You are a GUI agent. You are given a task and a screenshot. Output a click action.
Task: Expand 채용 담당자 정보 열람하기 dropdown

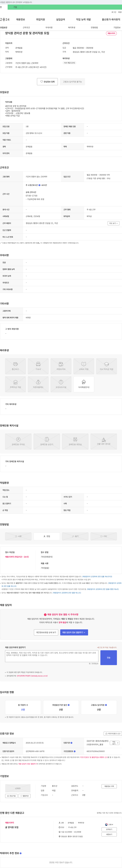coord(74,632)
